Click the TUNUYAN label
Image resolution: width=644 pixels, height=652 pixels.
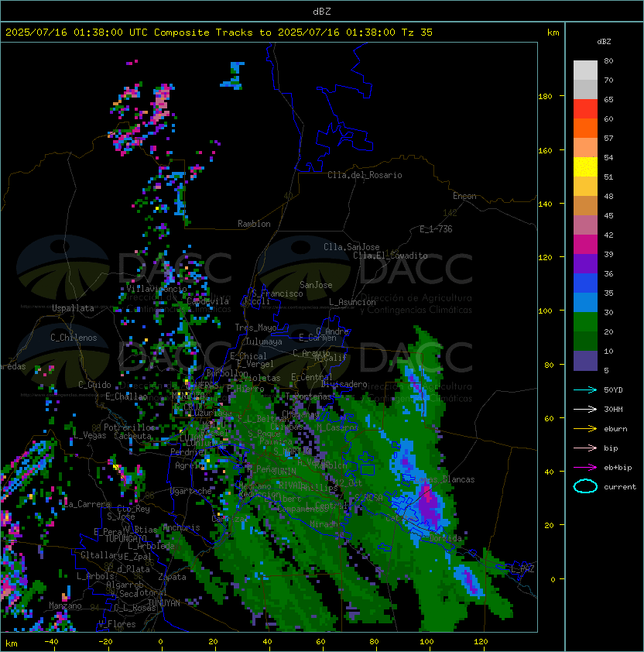(164, 603)
